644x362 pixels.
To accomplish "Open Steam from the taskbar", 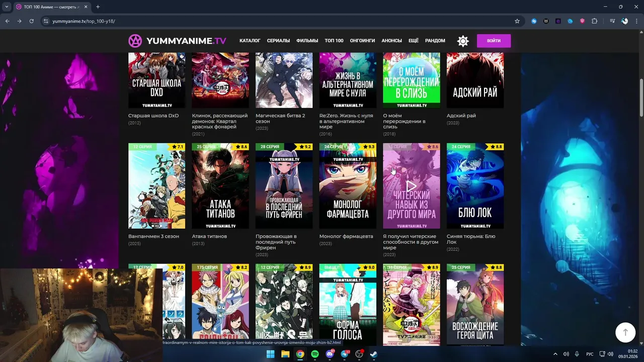I will (x=374, y=354).
